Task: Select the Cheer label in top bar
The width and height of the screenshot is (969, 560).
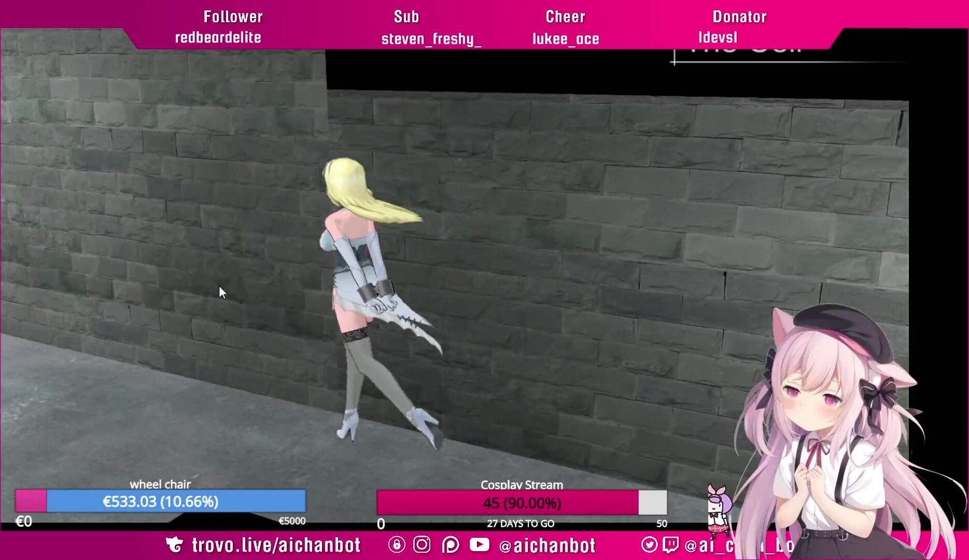Action: [x=565, y=17]
